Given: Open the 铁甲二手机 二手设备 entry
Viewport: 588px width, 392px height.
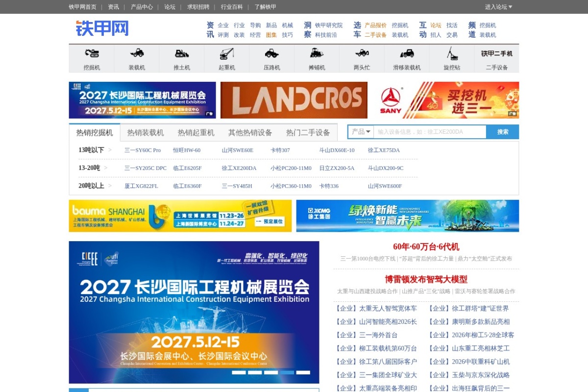Looking at the screenshot, I should tap(497, 59).
